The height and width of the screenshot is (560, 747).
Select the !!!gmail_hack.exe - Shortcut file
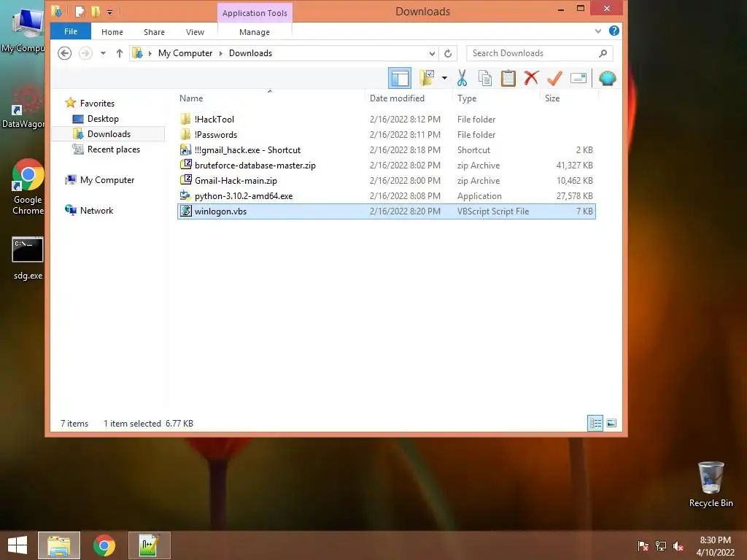point(387,150)
